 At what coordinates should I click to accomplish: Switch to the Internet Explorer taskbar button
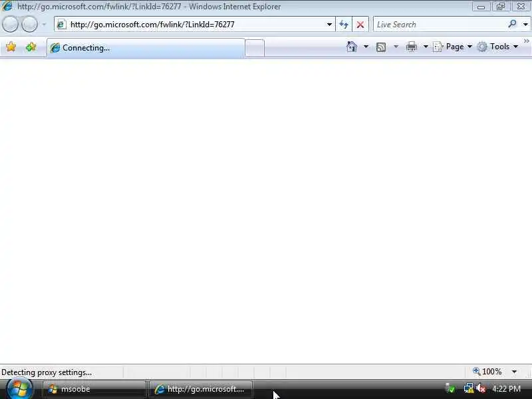point(200,389)
